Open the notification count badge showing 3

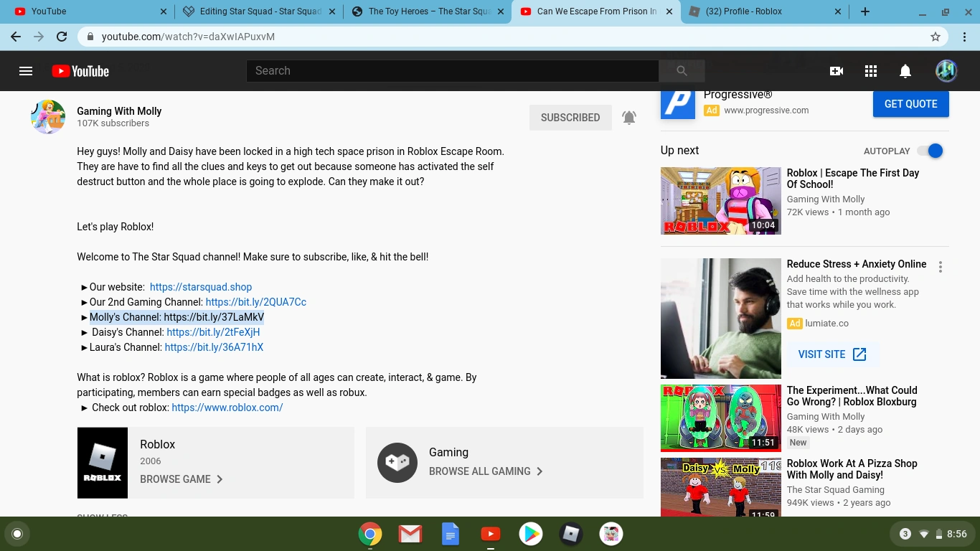(x=905, y=534)
